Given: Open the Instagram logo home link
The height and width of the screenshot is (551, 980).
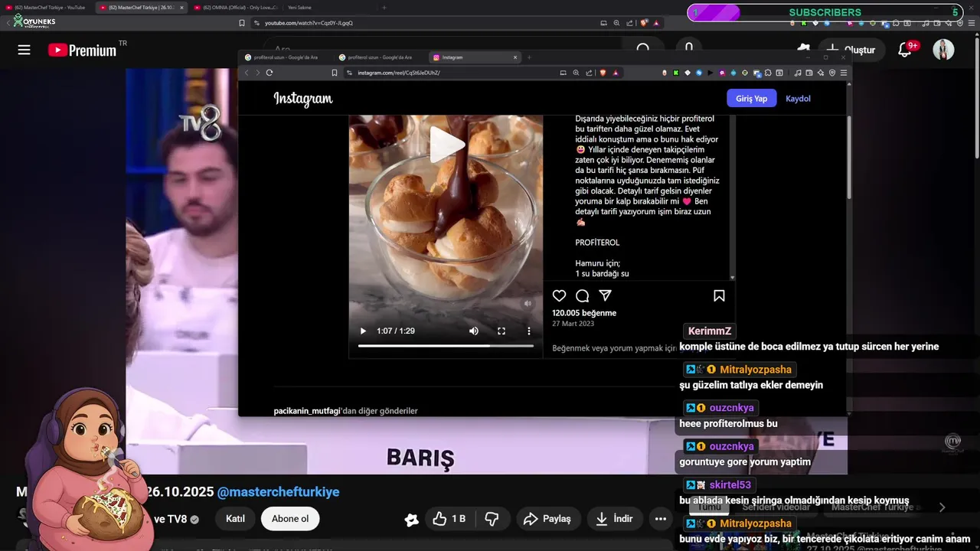Looking at the screenshot, I should (x=303, y=99).
